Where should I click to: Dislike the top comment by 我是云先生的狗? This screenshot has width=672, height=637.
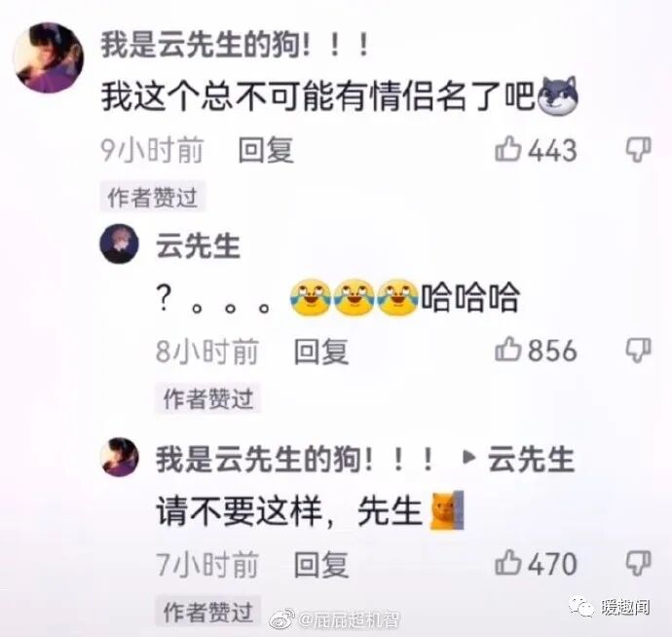coord(639,149)
